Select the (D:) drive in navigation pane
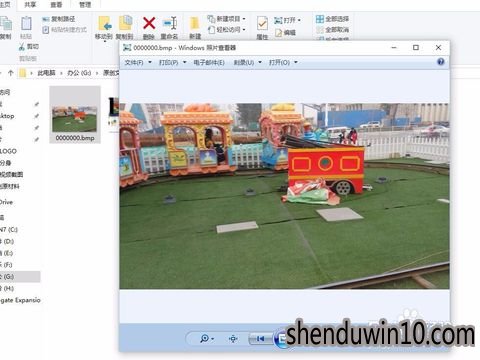 pos(7,241)
